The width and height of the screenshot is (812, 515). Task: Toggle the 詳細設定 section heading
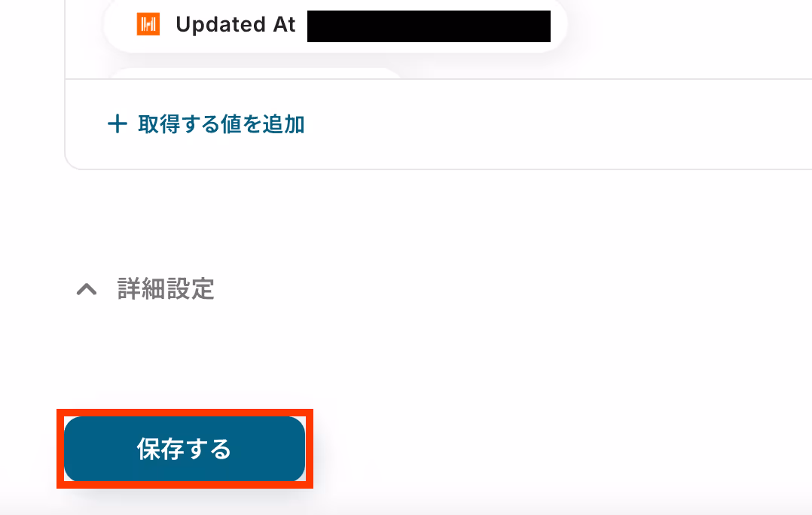coord(145,289)
